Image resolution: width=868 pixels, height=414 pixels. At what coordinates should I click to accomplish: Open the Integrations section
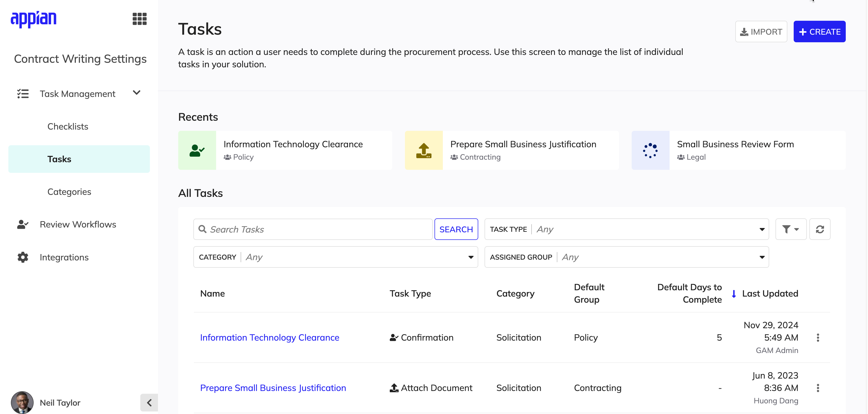click(64, 257)
